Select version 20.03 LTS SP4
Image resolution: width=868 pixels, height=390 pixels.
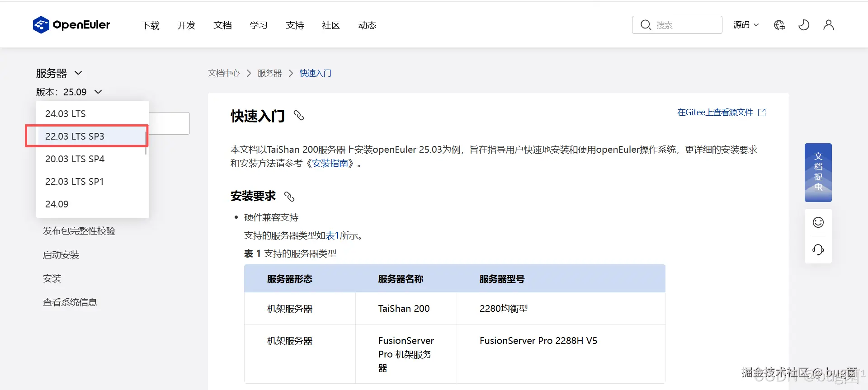click(92, 159)
